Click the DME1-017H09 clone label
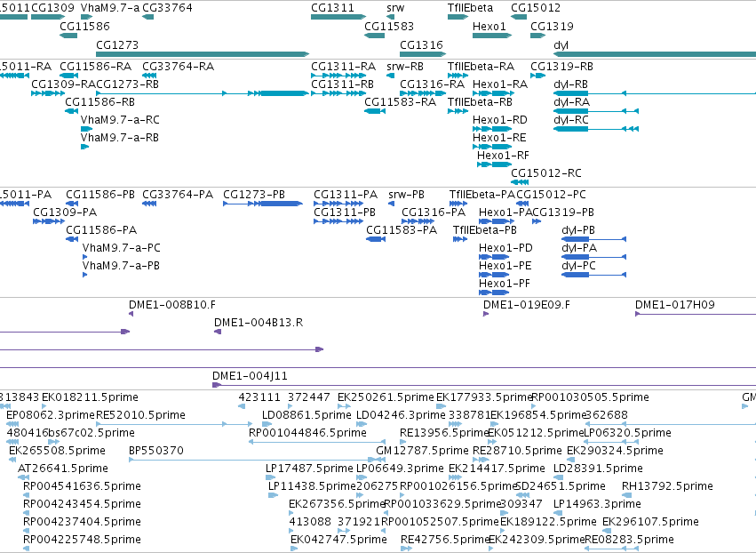Viewport: 756px width, 553px height. (x=675, y=304)
